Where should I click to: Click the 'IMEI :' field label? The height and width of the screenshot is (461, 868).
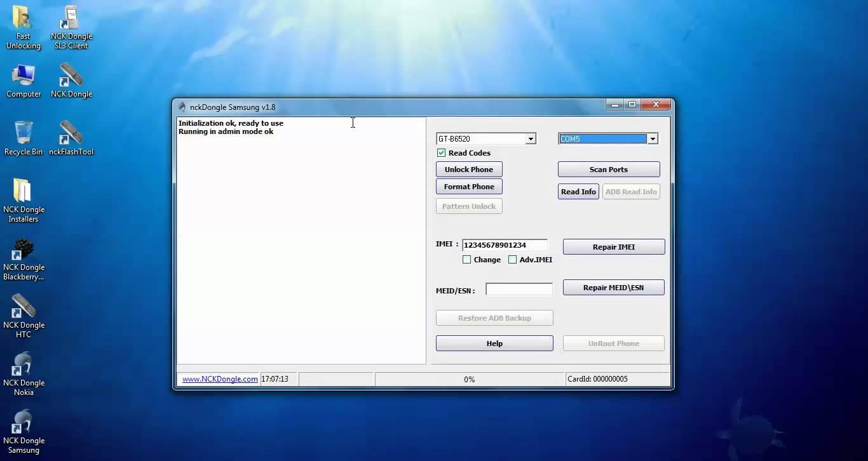pyautogui.click(x=447, y=244)
